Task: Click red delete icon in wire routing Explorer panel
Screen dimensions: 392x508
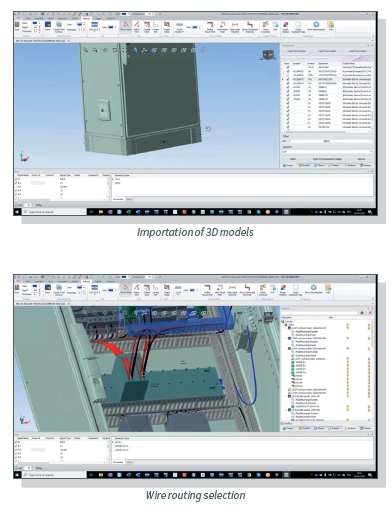Action: pos(370,313)
